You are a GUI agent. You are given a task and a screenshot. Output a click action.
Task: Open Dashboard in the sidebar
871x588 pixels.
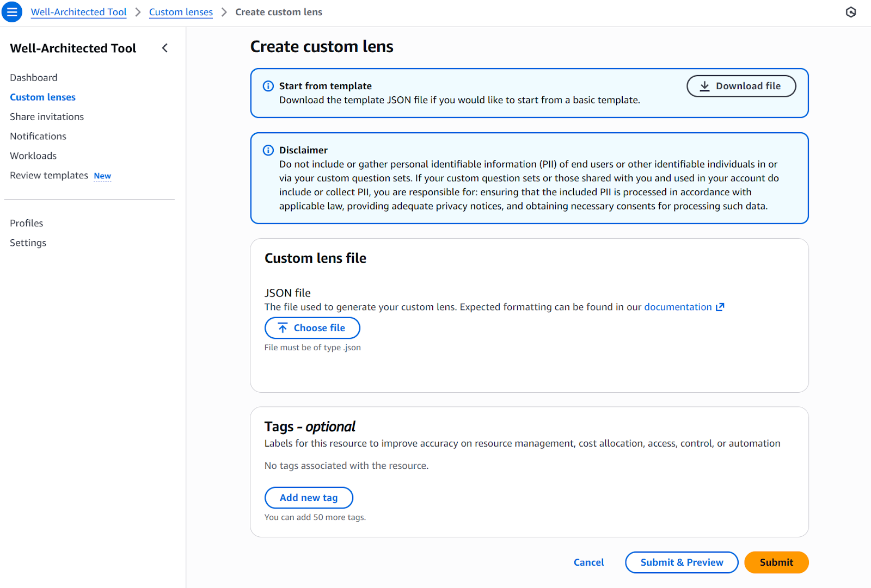pos(34,78)
